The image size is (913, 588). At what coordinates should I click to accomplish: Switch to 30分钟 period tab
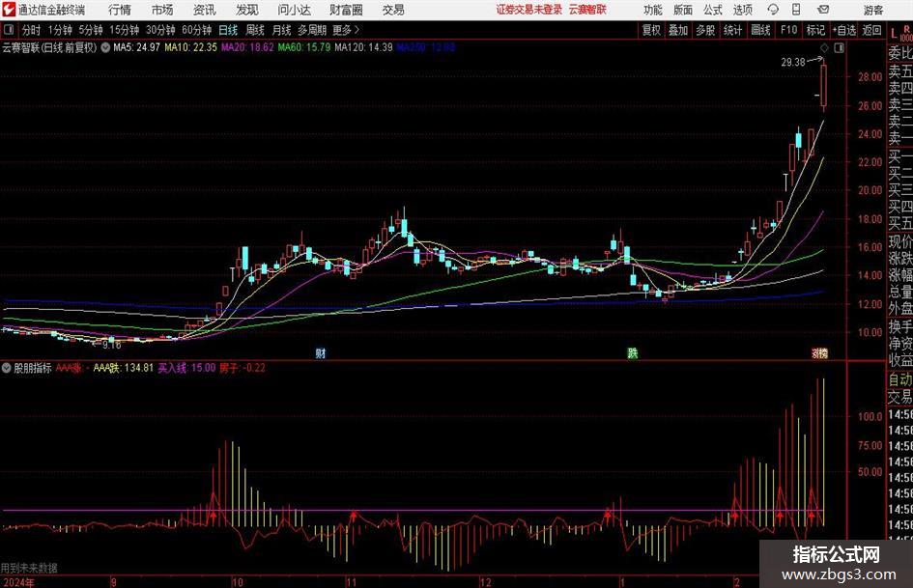(x=160, y=30)
